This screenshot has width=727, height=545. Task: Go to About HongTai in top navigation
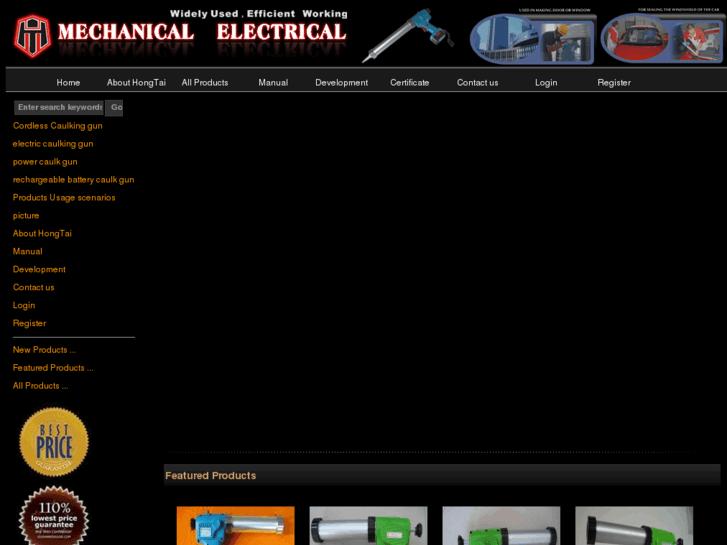pyautogui.click(x=136, y=83)
